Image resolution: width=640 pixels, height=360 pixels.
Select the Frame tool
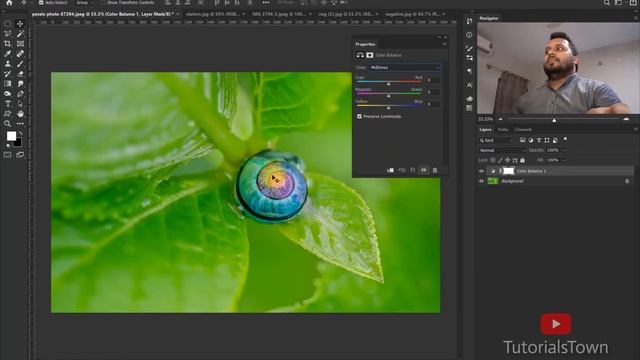pos(20,44)
